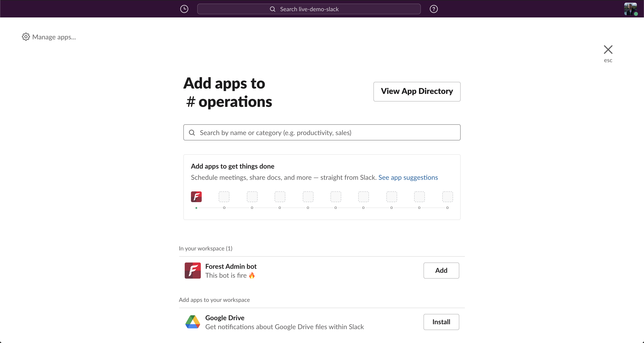This screenshot has height=343, width=644.
Task: Close the dialog with the X icon
Action: 608,49
